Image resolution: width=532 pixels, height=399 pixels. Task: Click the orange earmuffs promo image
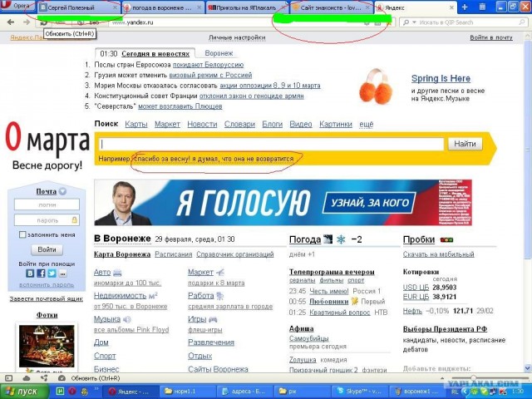[x=376, y=86]
